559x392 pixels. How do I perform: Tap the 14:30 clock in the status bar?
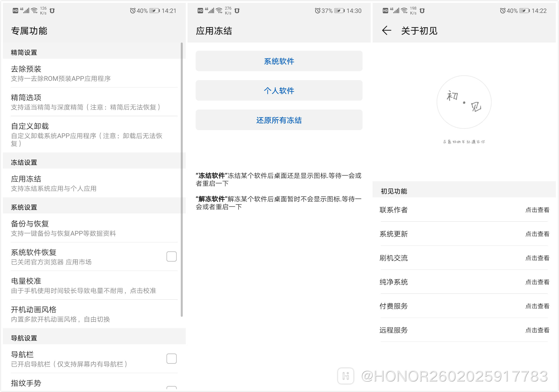(x=354, y=11)
